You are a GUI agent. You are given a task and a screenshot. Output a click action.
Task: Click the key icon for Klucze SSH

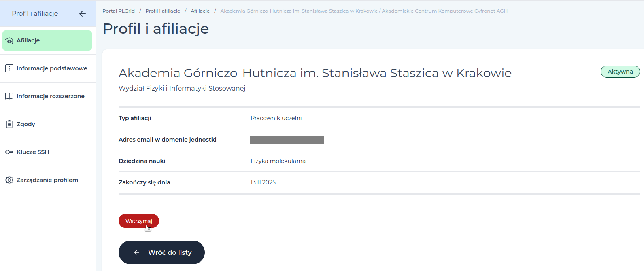pos(9,152)
